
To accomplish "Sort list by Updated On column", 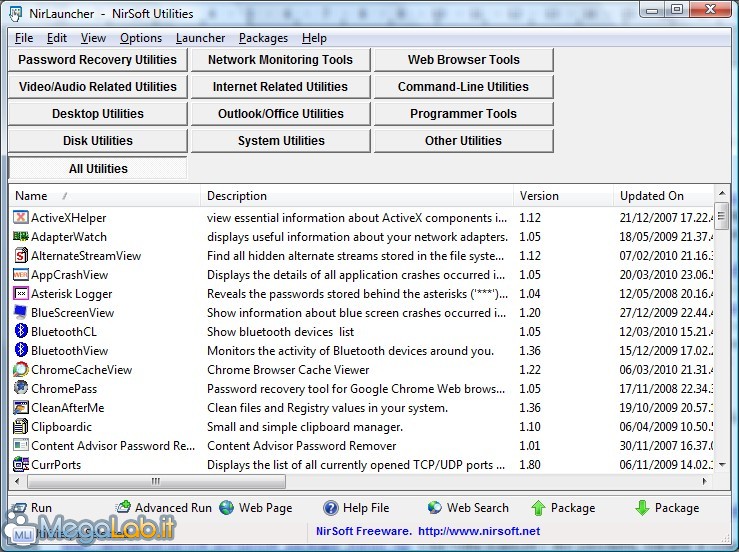I will 664,196.
